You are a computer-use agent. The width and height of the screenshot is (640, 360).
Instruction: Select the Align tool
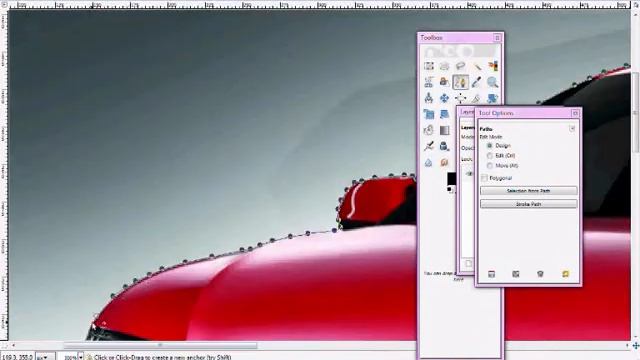coord(460,98)
